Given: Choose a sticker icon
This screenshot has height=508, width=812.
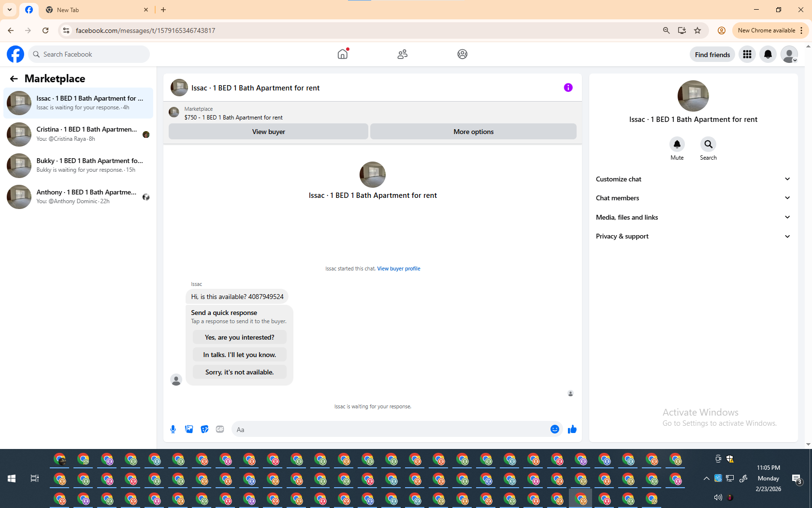Looking at the screenshot, I should tap(204, 429).
